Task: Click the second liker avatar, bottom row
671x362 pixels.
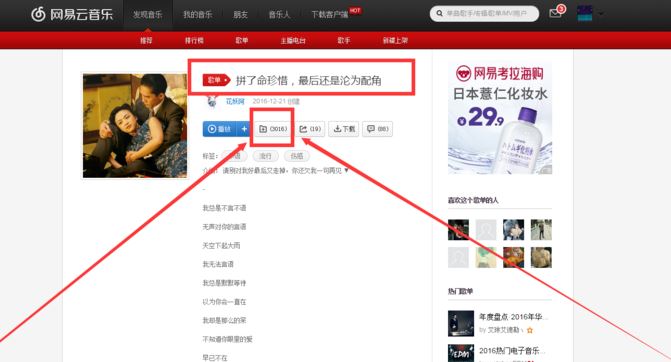Action: pos(486,258)
